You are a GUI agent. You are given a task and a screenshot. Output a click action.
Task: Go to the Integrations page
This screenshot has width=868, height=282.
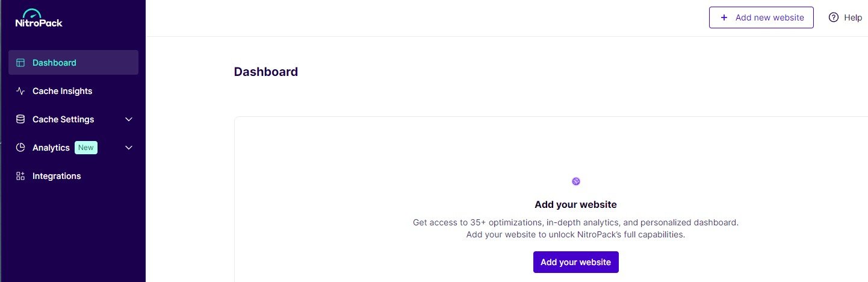(73, 176)
